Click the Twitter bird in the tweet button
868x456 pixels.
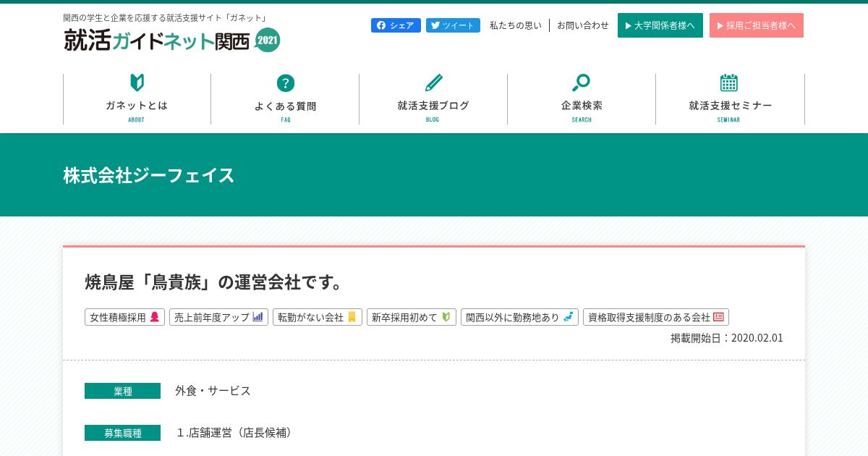pos(435,25)
